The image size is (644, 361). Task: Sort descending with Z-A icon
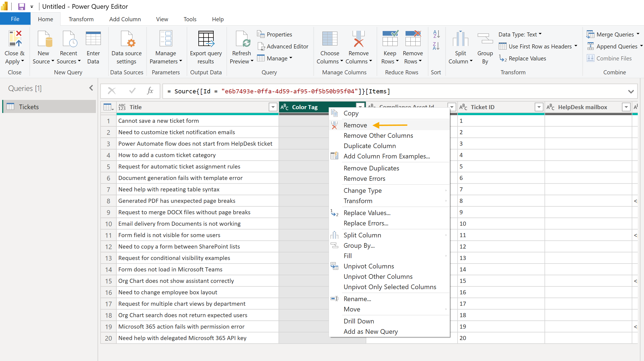436,46
